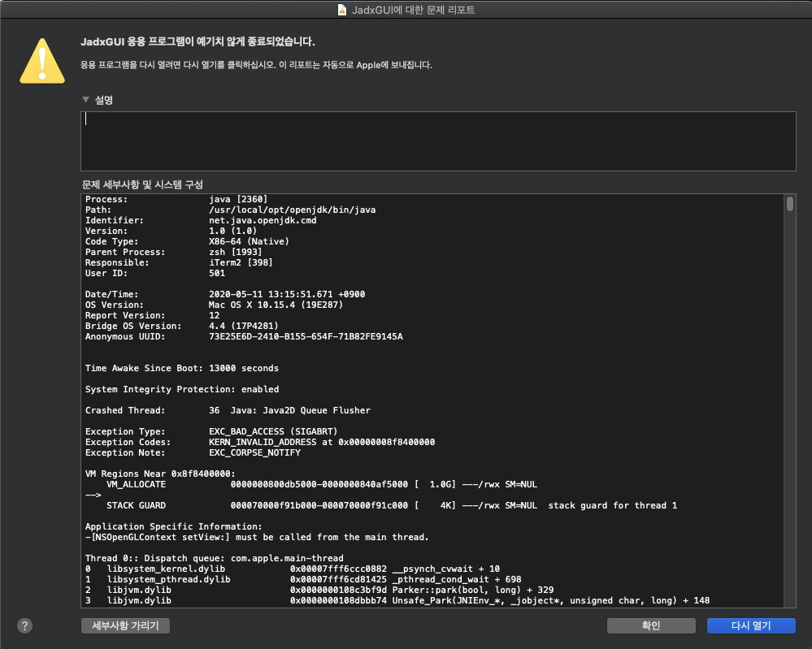Click the Application Specific Information heading
Image resolution: width=812 pixels, height=649 pixels.
[173, 527]
